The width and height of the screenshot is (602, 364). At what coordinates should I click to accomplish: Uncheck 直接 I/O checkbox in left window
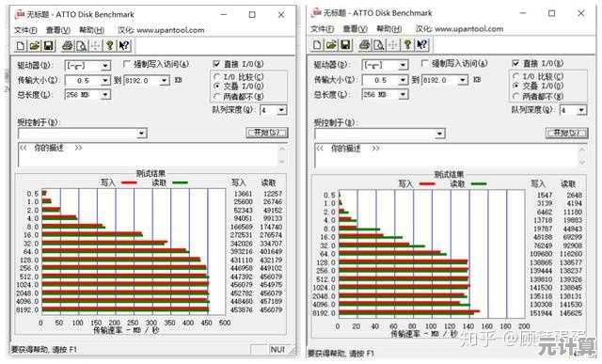[x=216, y=64]
